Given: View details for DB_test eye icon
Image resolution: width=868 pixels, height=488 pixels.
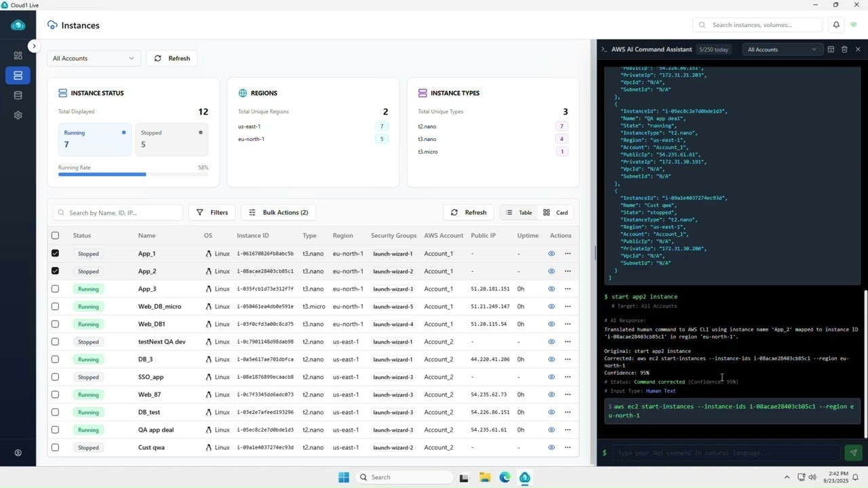Looking at the screenshot, I should (x=551, y=412).
